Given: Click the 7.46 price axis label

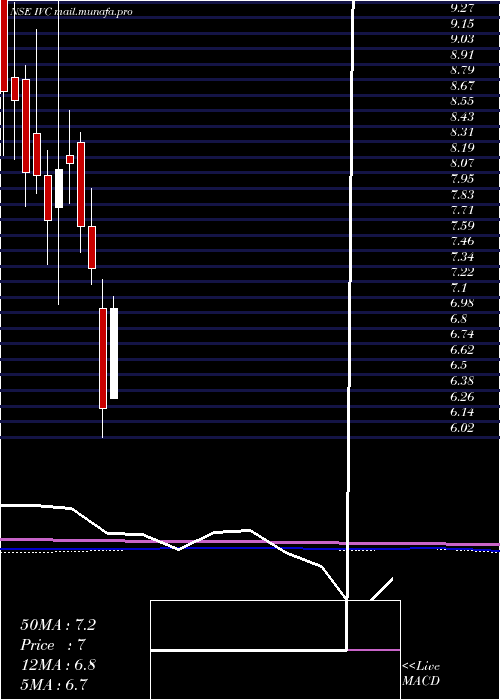Looking at the screenshot, I should pos(462,242).
